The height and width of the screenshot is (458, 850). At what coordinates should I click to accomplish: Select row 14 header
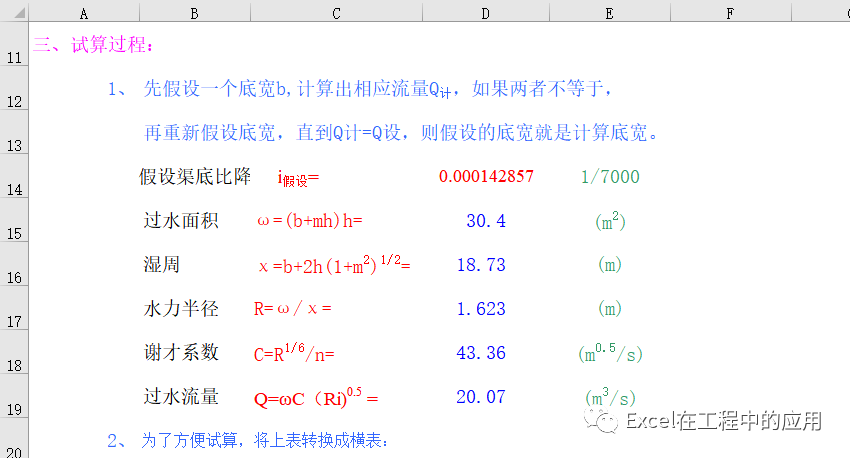pyautogui.click(x=14, y=176)
